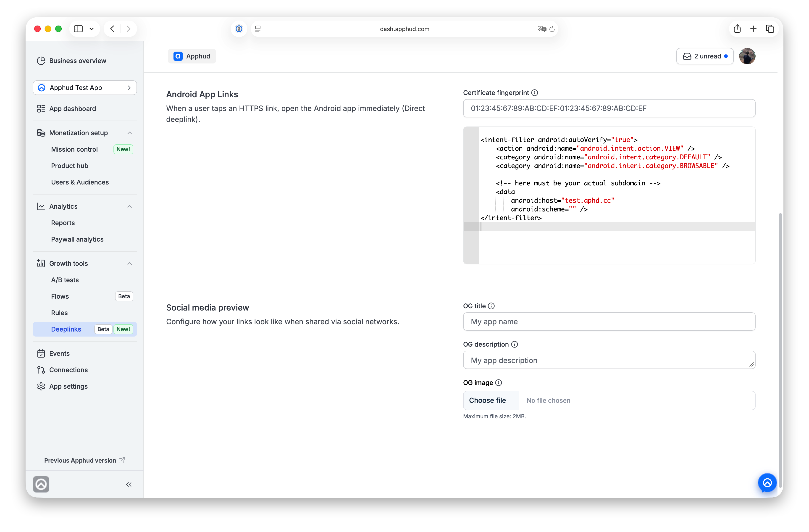Open Mission control
809x532 pixels.
click(x=74, y=149)
